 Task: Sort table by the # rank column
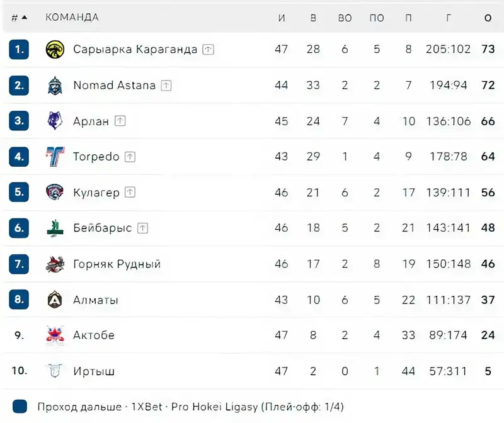coord(19,18)
